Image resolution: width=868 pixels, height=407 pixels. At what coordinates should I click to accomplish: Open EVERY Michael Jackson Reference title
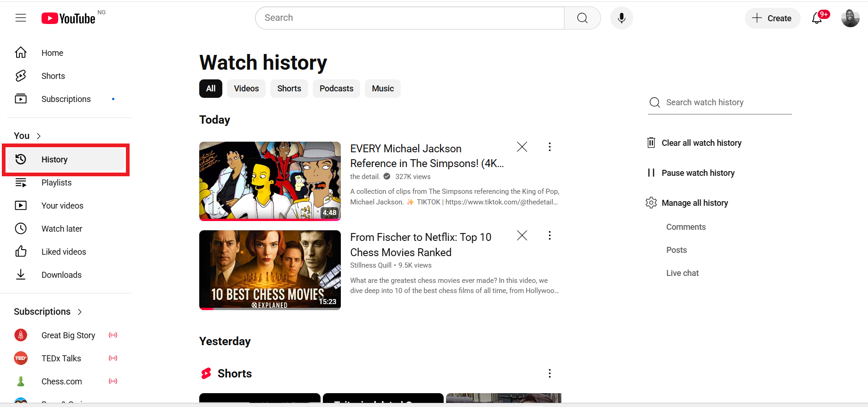(427, 156)
